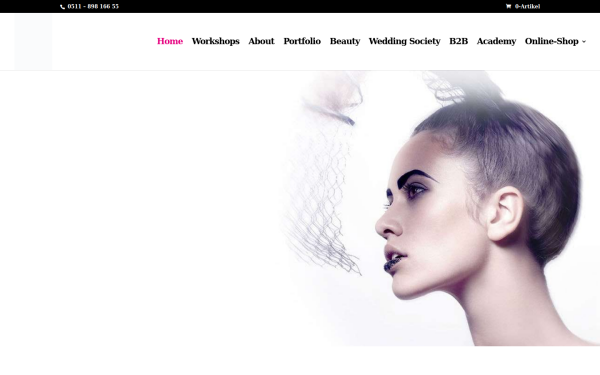Open the Wedding Society page

coord(404,41)
